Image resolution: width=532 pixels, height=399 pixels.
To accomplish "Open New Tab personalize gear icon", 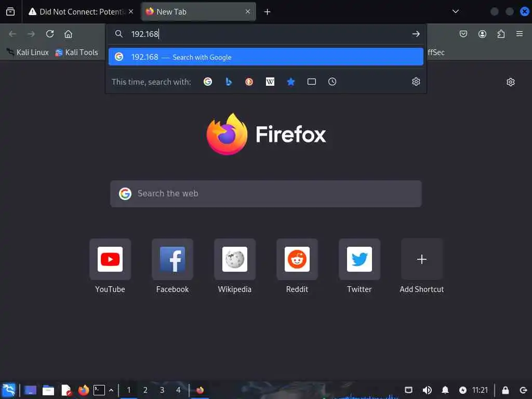I will pyautogui.click(x=511, y=82).
